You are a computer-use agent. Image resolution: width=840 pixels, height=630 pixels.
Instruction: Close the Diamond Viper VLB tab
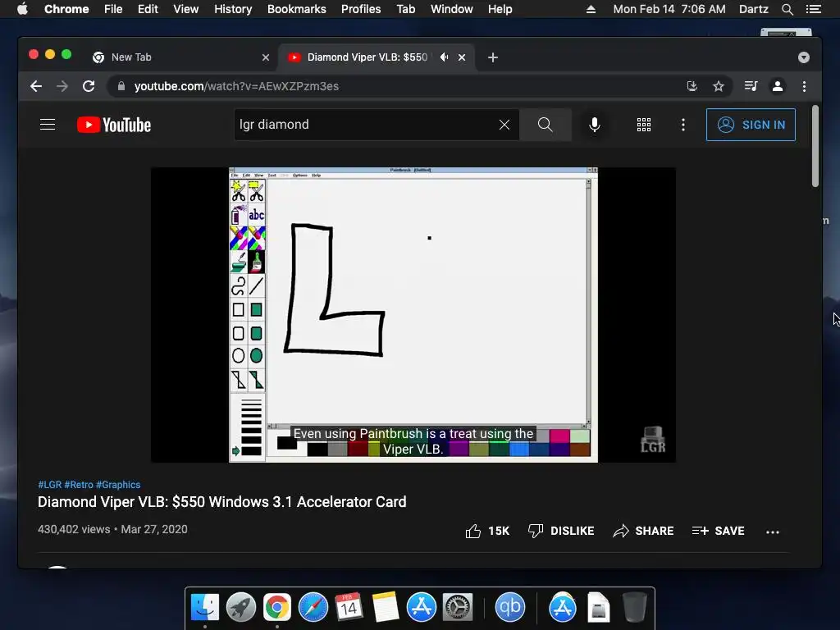coord(462,57)
